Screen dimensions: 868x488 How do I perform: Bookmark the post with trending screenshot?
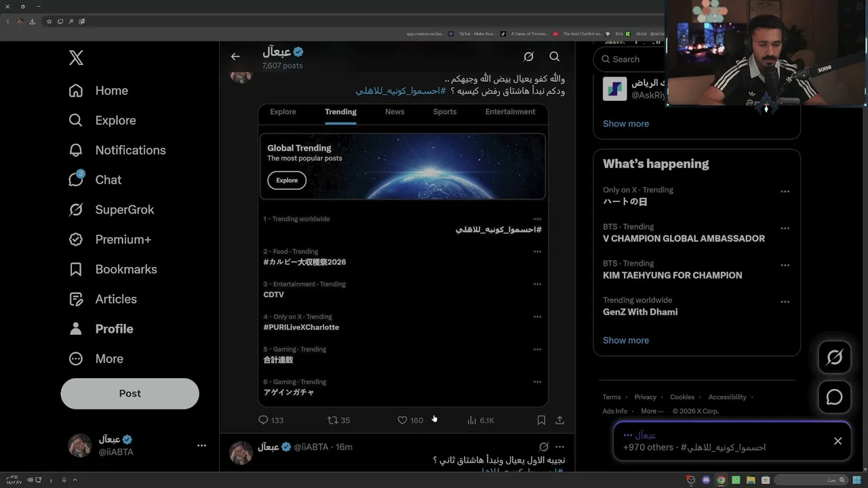pos(541,420)
